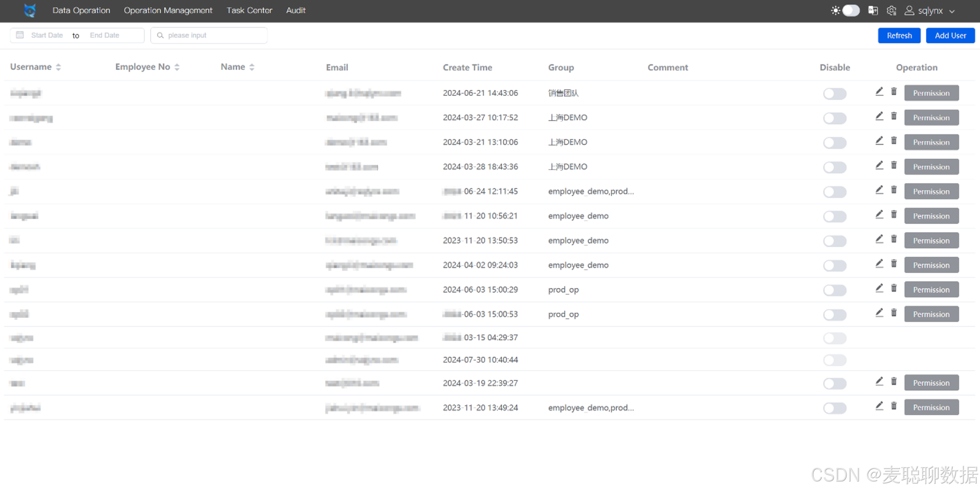Click the SQLynx logo icon
This screenshot has width=980, height=491.
pos(30,10)
